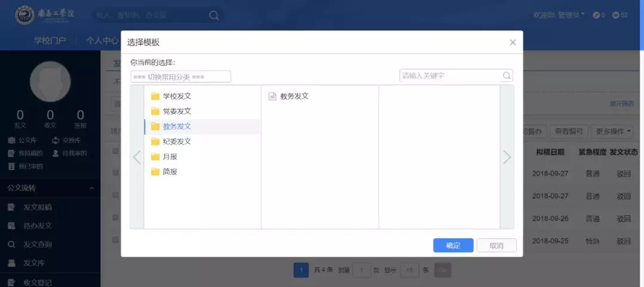This screenshot has height=287, width=644.
Task: Click the 紧急程度 column header
Action: click(x=593, y=152)
